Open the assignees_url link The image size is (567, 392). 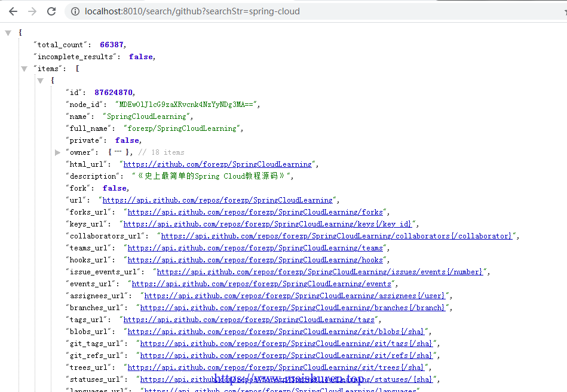click(x=295, y=296)
